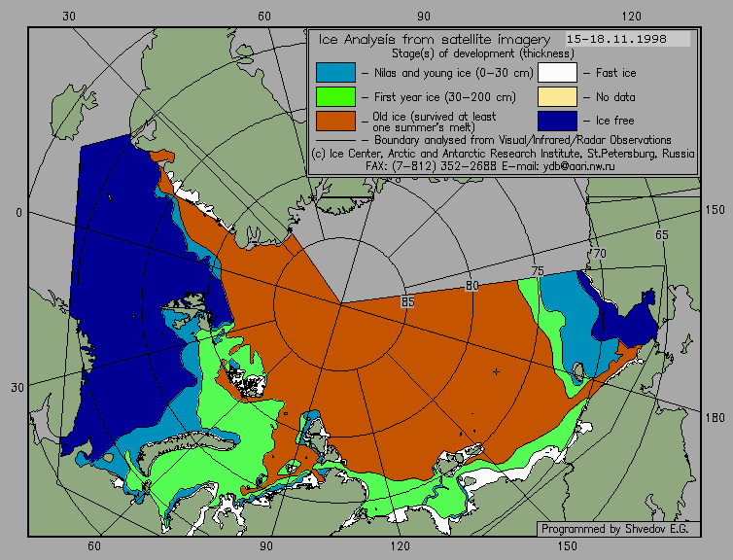Viewport: 733px width, 560px height.
Task: Click the FAX and E-mail contact line
Action: point(490,166)
